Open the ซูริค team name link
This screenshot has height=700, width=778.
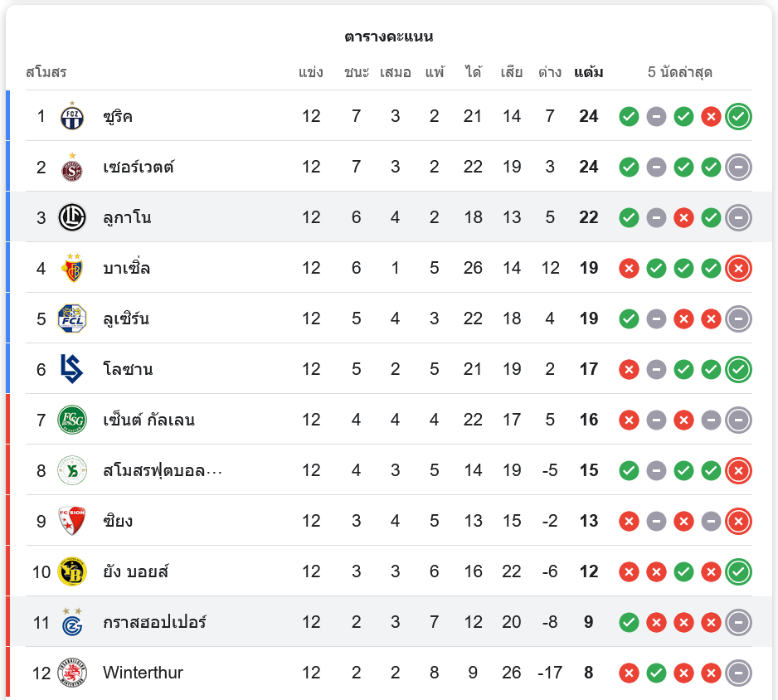[x=118, y=117]
